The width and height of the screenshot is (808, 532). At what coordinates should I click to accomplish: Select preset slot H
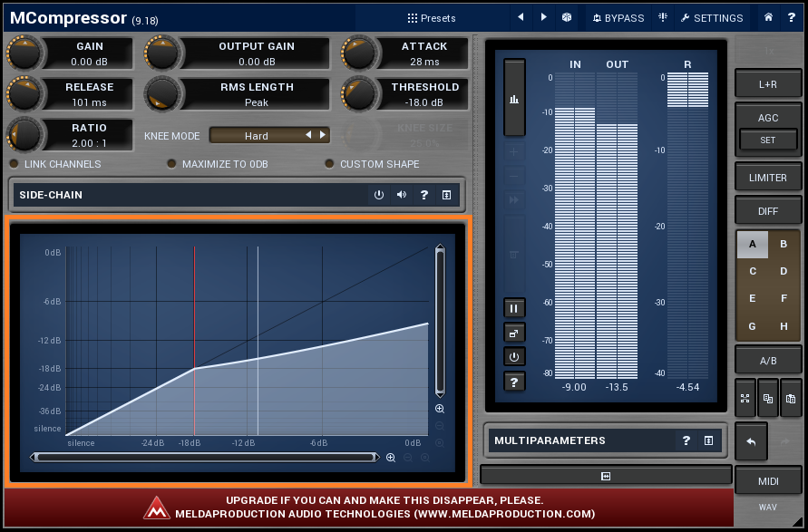tap(784, 326)
